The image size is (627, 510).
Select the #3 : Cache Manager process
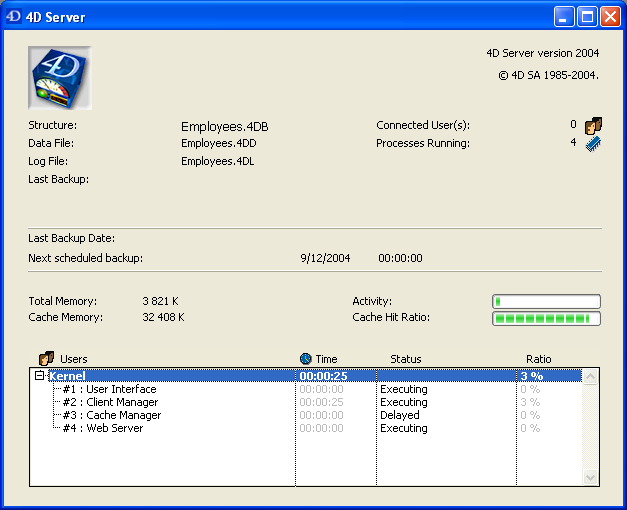(x=111, y=415)
